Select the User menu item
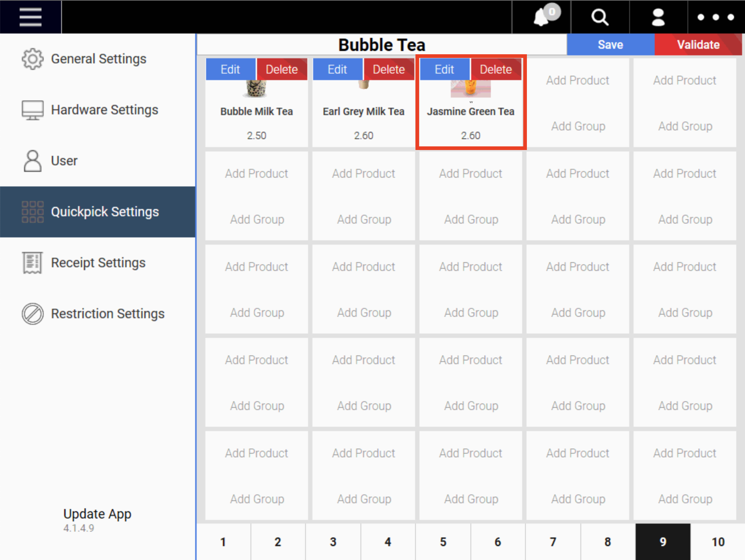Image resolution: width=745 pixels, height=560 pixels. coord(64,161)
